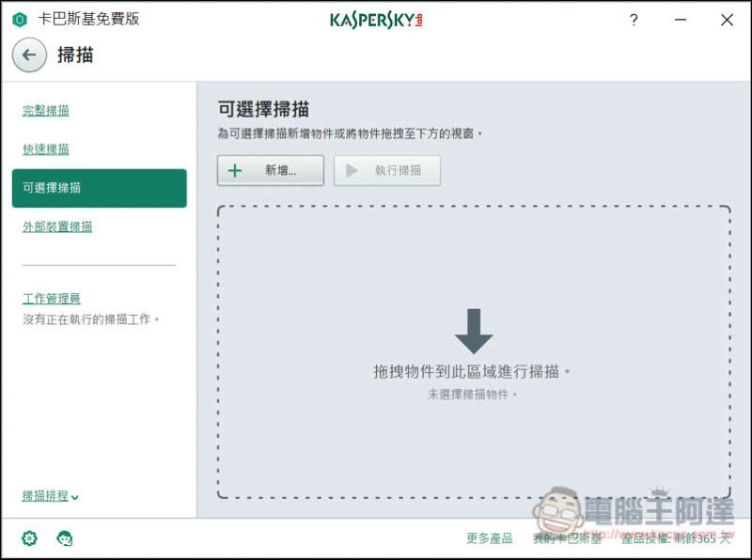Select the 可選擇掃描 sidebar item
Screen dimensions: 752x560
[100, 188]
